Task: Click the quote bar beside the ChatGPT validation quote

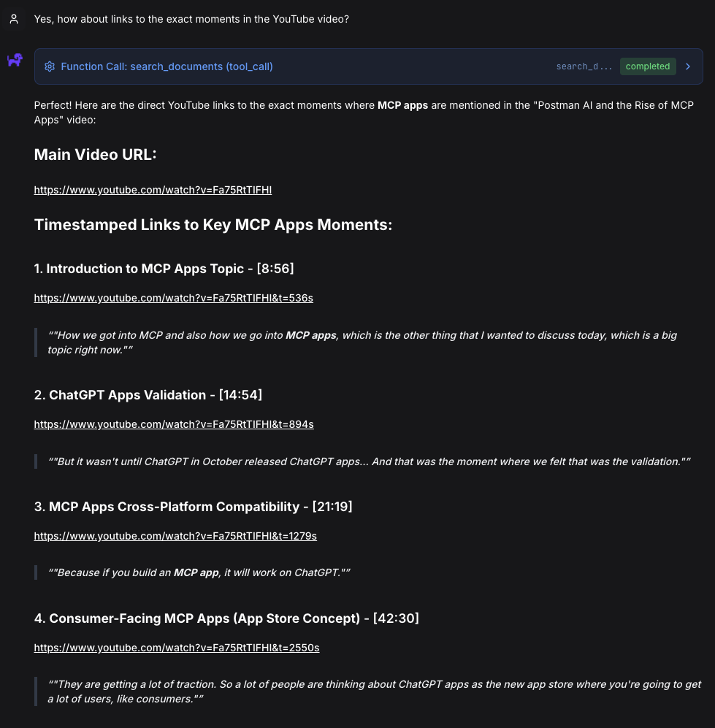Action: pos(36,461)
